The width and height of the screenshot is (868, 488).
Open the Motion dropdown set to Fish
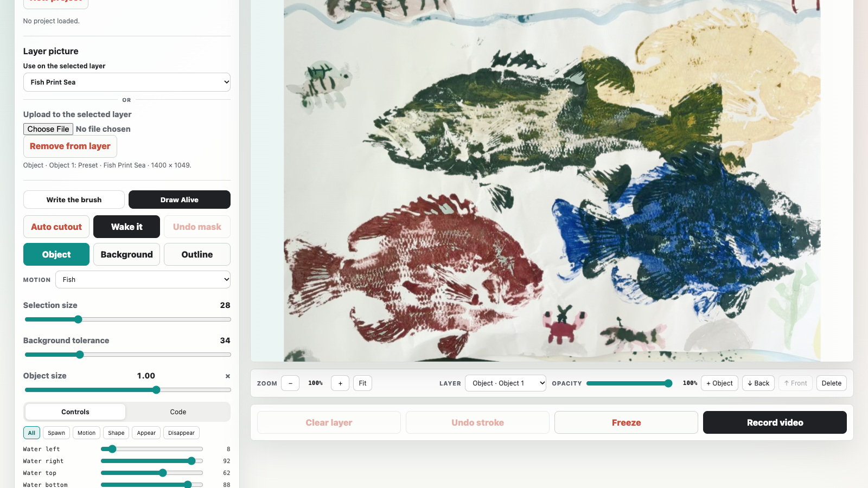pos(143,280)
